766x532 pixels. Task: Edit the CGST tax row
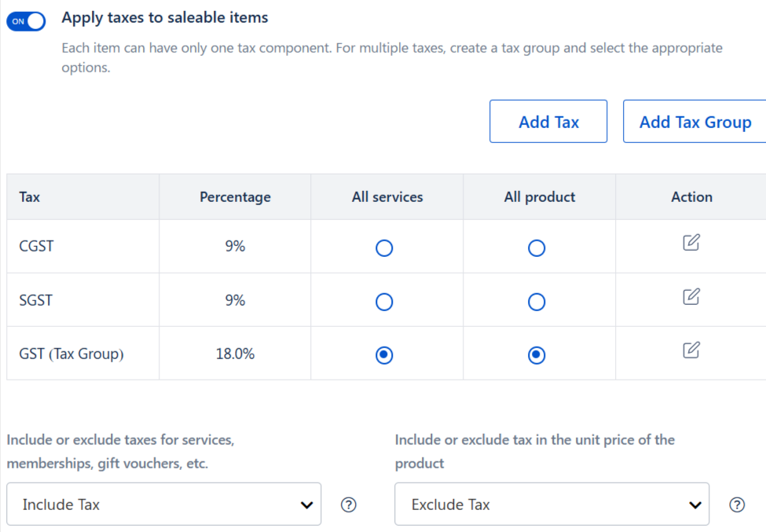[691, 242]
